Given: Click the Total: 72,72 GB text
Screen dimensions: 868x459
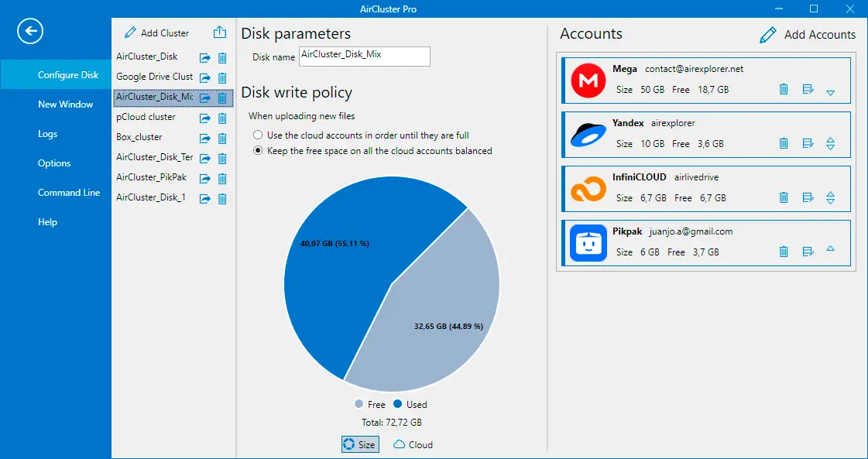Looking at the screenshot, I should [x=391, y=423].
